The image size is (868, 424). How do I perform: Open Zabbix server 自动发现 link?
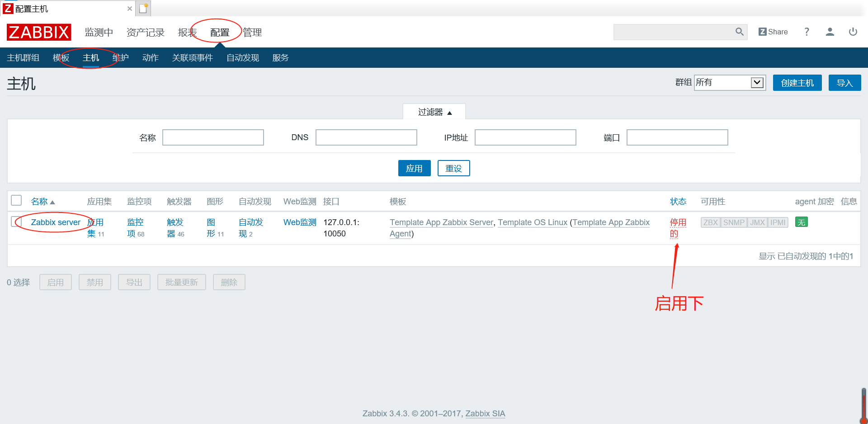tap(251, 228)
